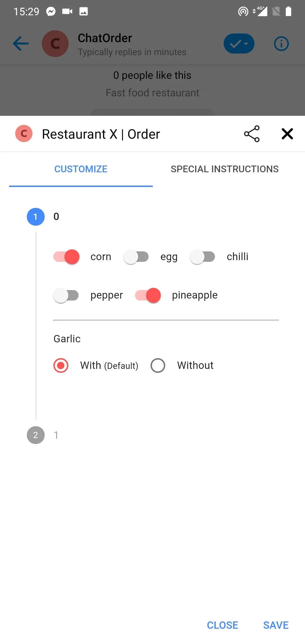Open the ChatOrder info icon
The width and height of the screenshot is (305, 644).
pyautogui.click(x=281, y=43)
